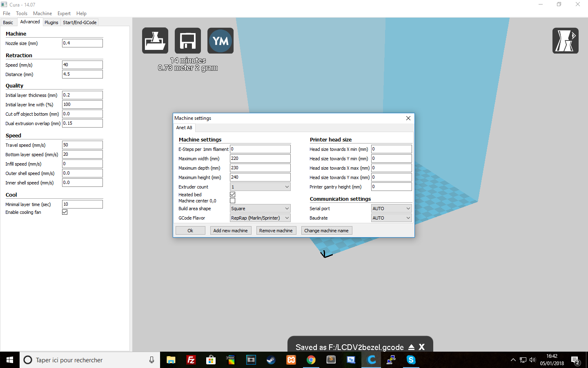The height and width of the screenshot is (368, 588).
Task: Switch to the Plugins tab
Action: (x=51, y=22)
